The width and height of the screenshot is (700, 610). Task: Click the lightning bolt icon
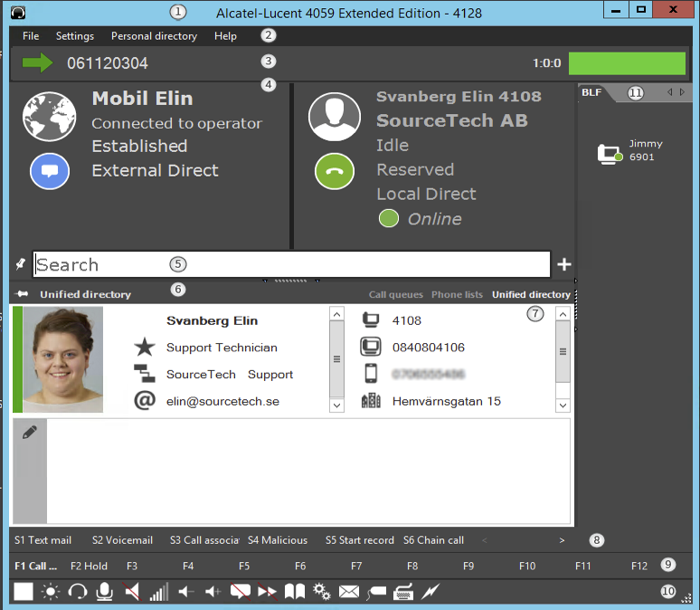tap(430, 592)
